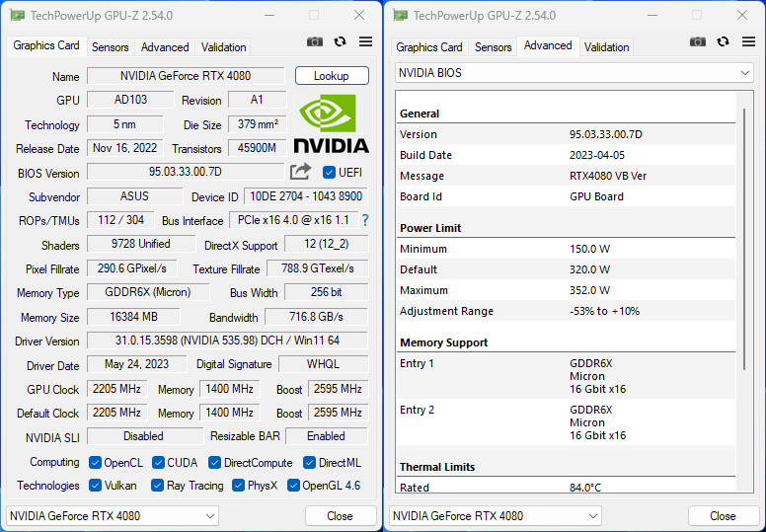Viewport: 766px width, 532px height.
Task: Click the Advanced panel vertical scrollbar
Action: tap(744, 240)
